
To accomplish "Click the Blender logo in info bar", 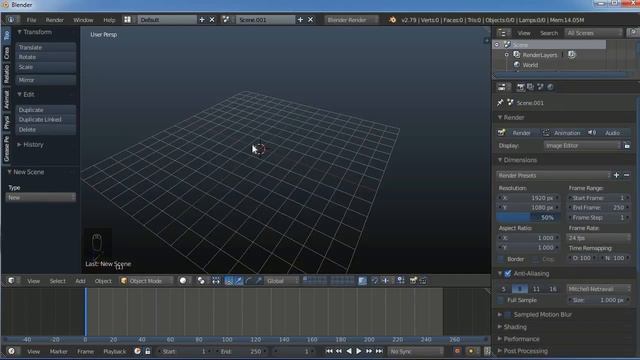I will point(392,20).
